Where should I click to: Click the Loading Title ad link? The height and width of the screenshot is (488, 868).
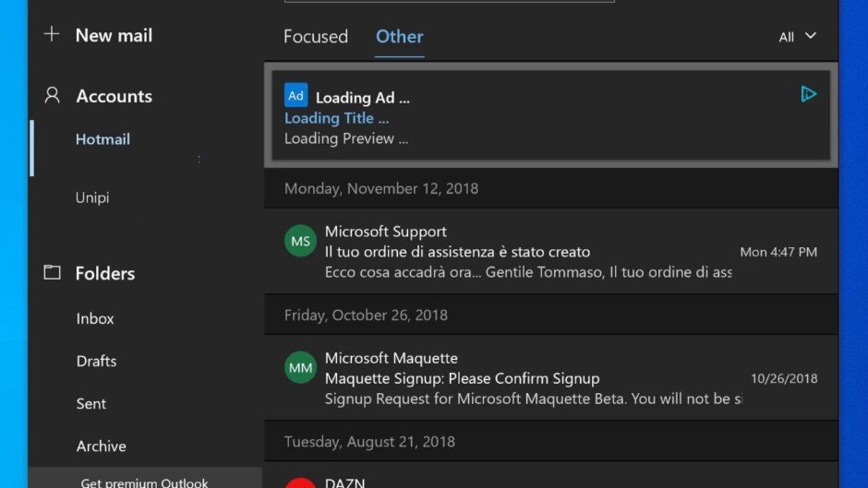[336, 118]
